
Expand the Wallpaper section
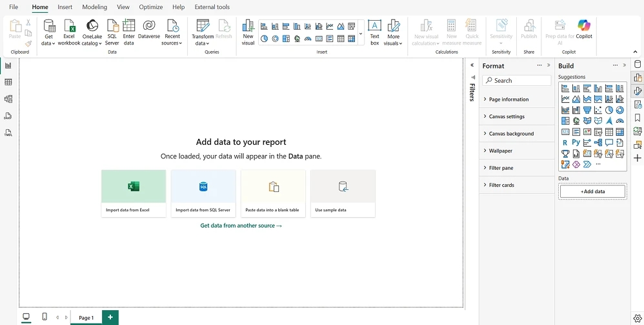tap(517, 151)
